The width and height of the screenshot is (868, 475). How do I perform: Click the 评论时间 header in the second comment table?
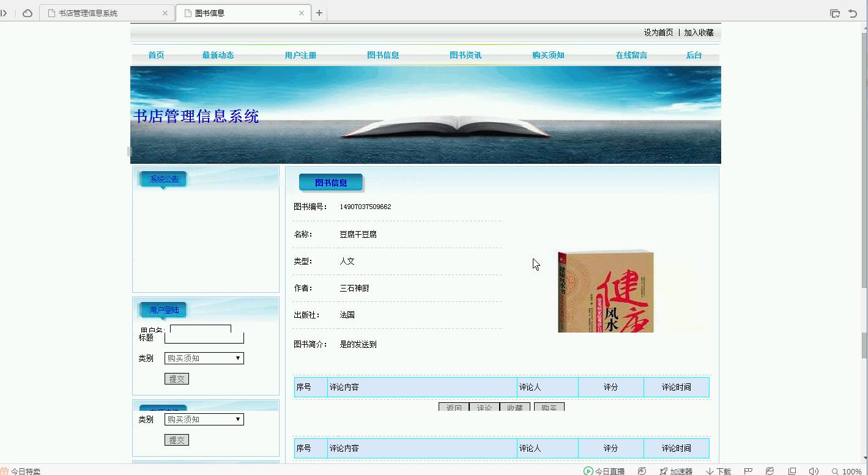click(677, 448)
